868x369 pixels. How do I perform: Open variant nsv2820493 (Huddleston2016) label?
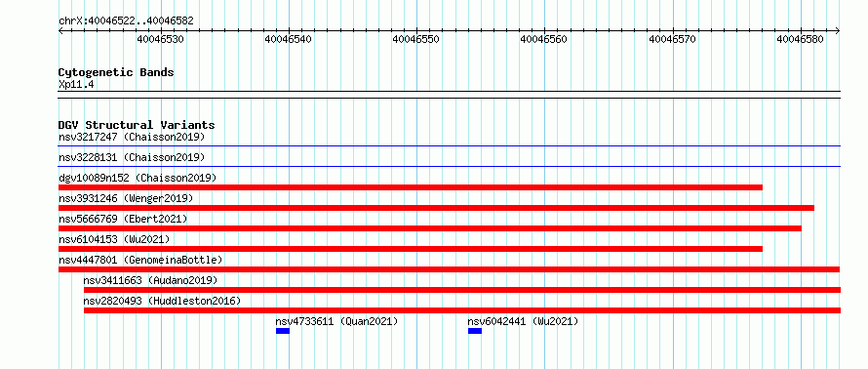[x=162, y=301]
